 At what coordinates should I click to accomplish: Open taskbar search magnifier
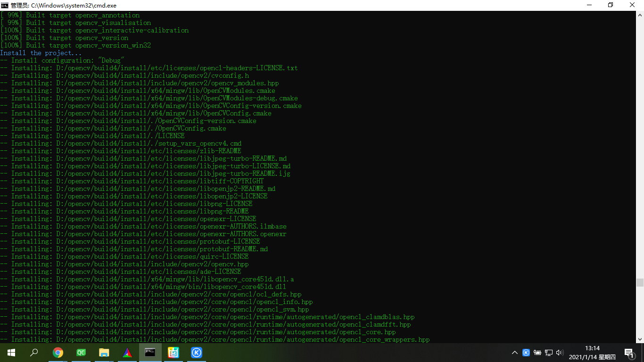pos(34,353)
